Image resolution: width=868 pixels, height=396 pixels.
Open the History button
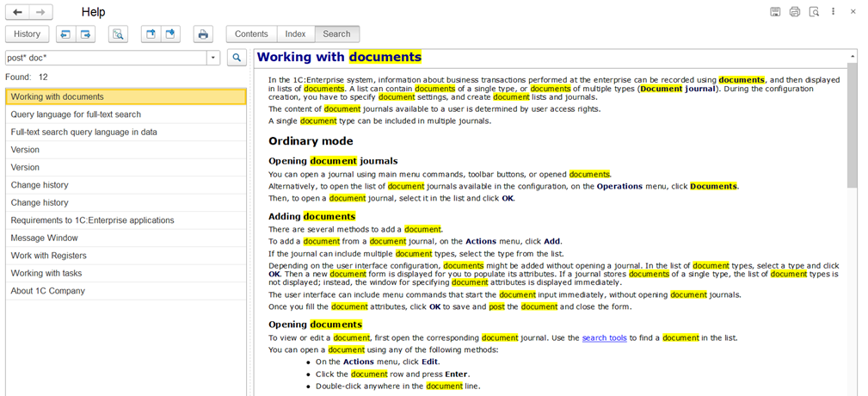pyautogui.click(x=27, y=34)
